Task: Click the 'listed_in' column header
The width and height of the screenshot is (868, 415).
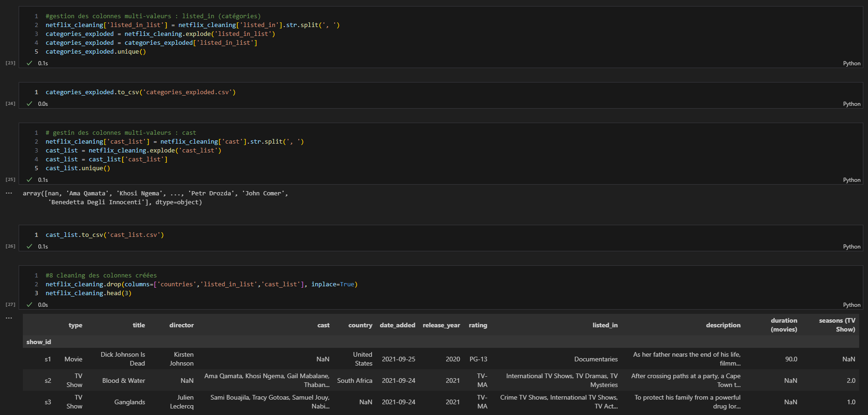Action: 605,325
